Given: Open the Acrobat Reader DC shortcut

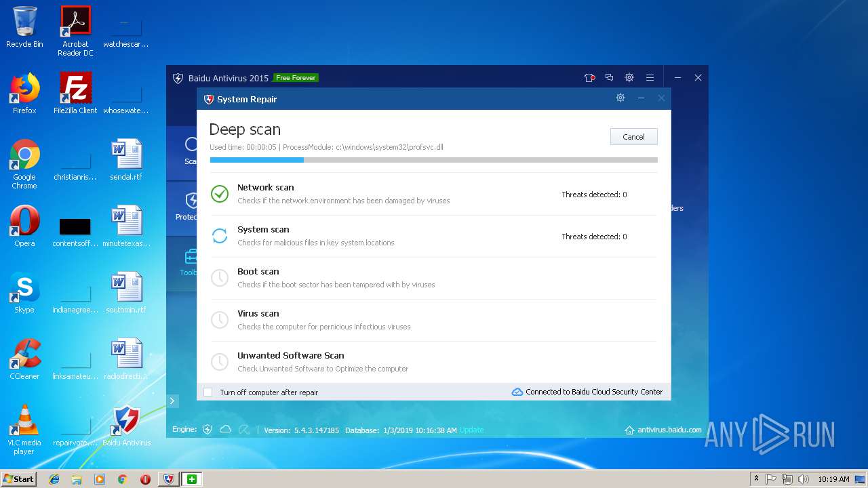Looking at the screenshot, I should coord(75,31).
